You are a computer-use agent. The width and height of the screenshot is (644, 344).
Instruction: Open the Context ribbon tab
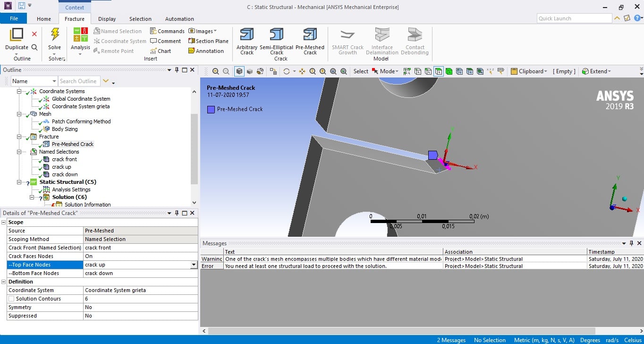click(x=75, y=7)
